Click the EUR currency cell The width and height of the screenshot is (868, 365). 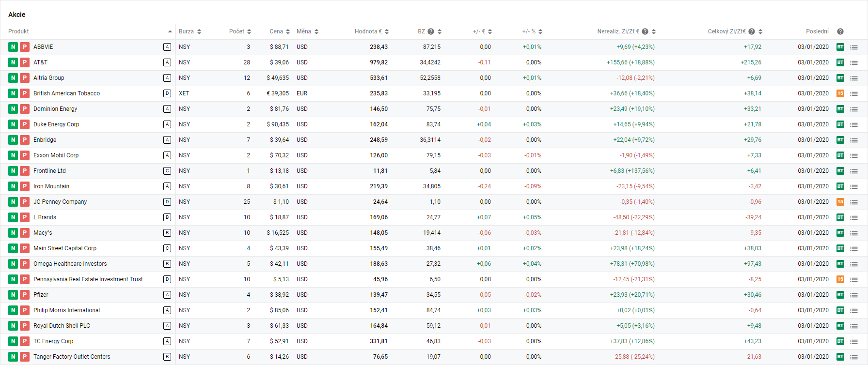[302, 93]
